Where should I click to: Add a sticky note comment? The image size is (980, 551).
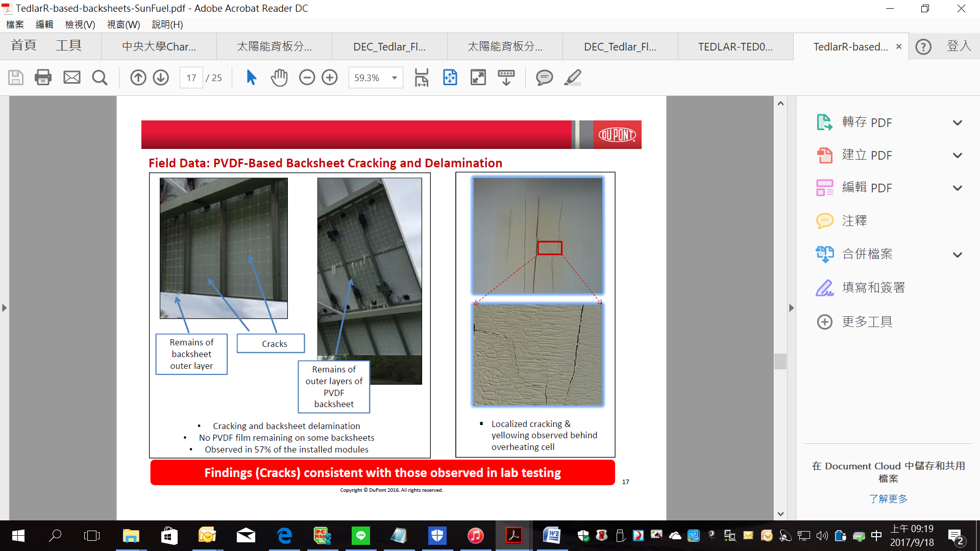point(544,78)
